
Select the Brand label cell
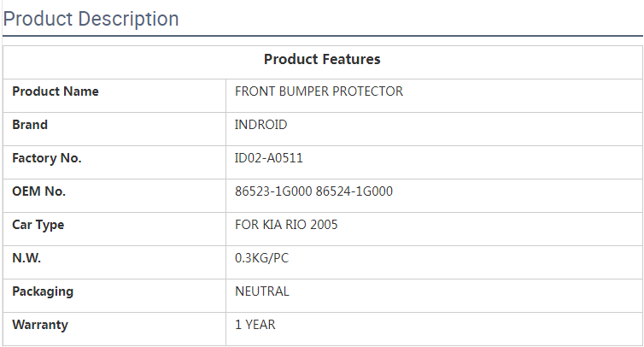[30, 125]
